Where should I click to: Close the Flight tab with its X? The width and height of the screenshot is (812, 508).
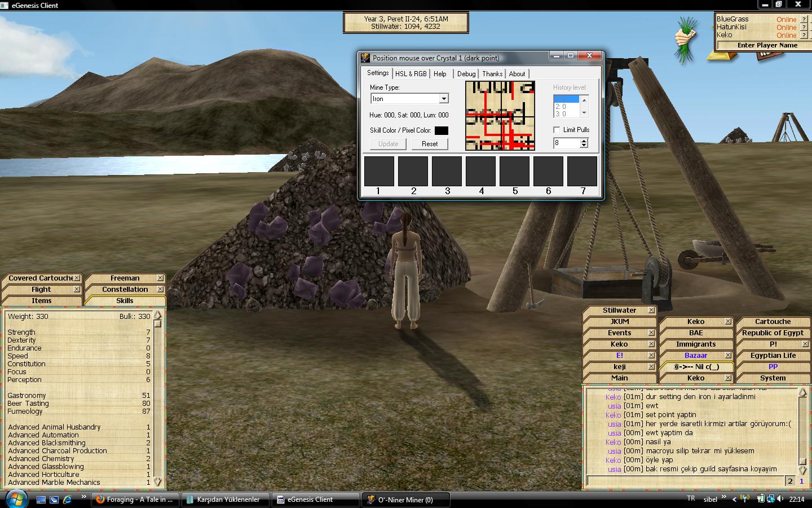pyautogui.click(x=77, y=290)
